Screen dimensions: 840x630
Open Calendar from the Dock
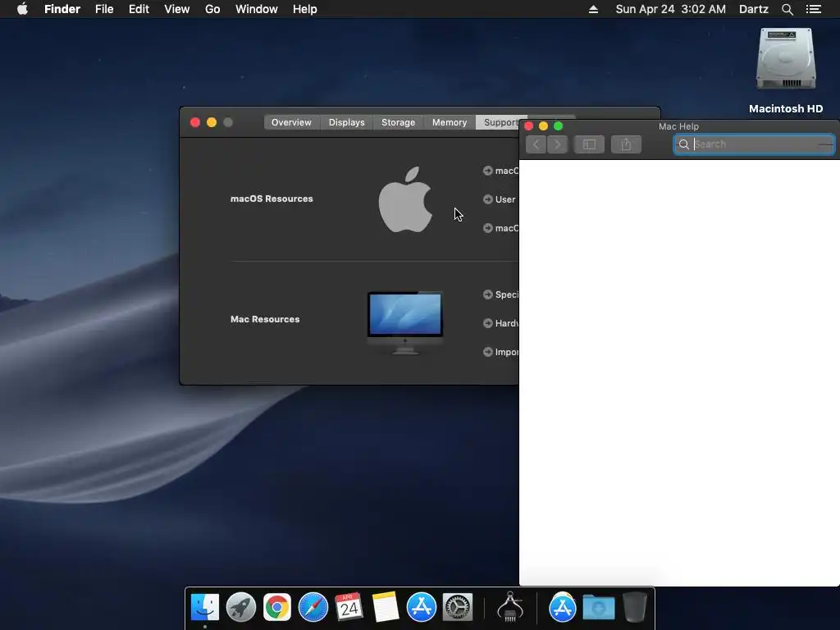point(349,608)
